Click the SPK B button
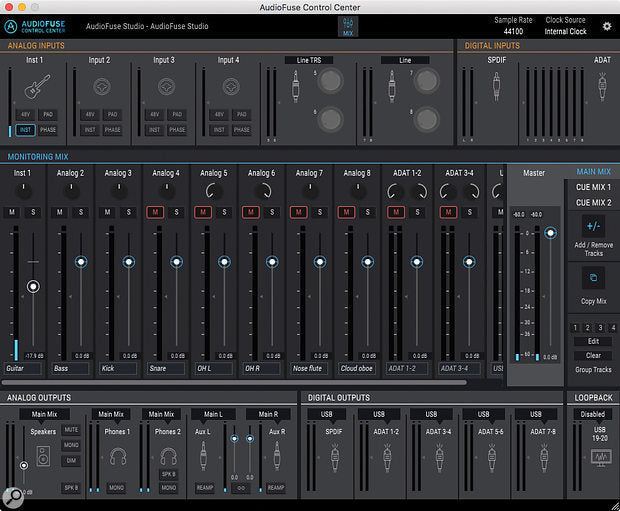The width and height of the screenshot is (620, 511). pyautogui.click(x=71, y=488)
